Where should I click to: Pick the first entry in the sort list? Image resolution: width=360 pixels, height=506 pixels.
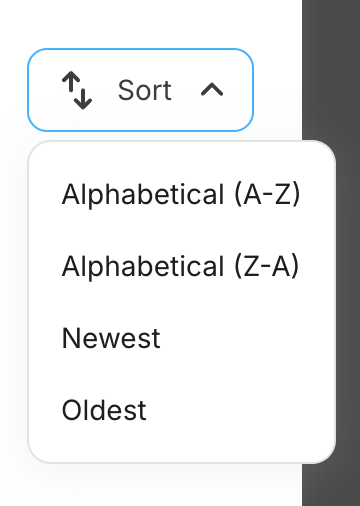coord(181,194)
